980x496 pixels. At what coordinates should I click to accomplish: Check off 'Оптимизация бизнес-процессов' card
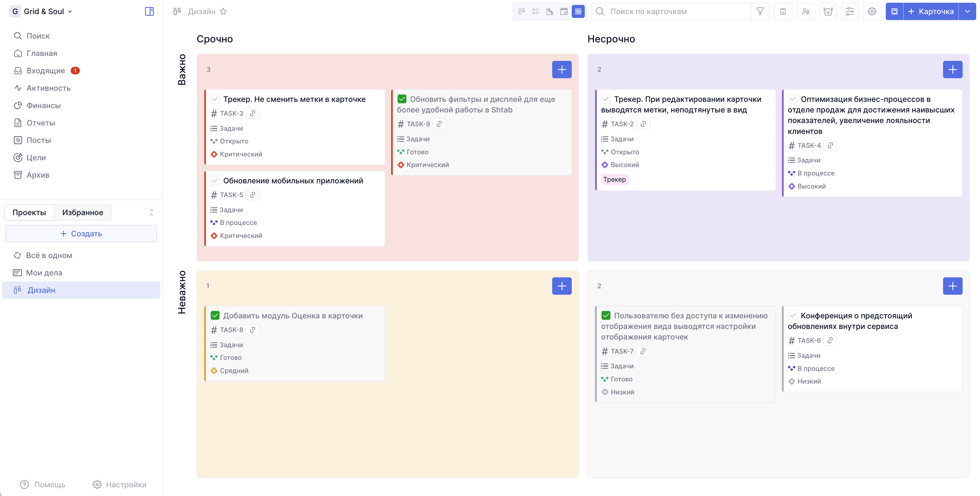click(x=792, y=99)
